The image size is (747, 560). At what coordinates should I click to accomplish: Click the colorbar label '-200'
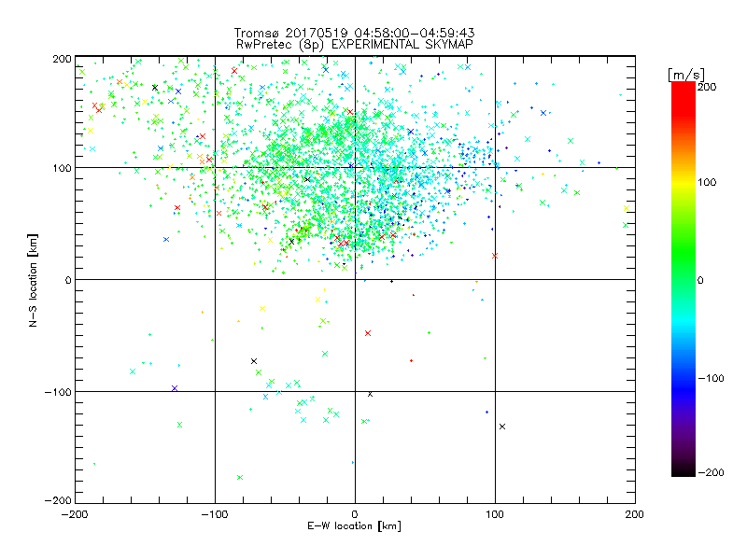pos(711,472)
